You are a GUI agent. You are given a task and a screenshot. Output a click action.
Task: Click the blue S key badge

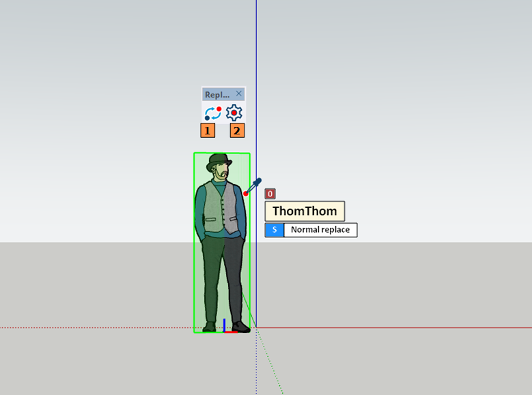tap(275, 230)
